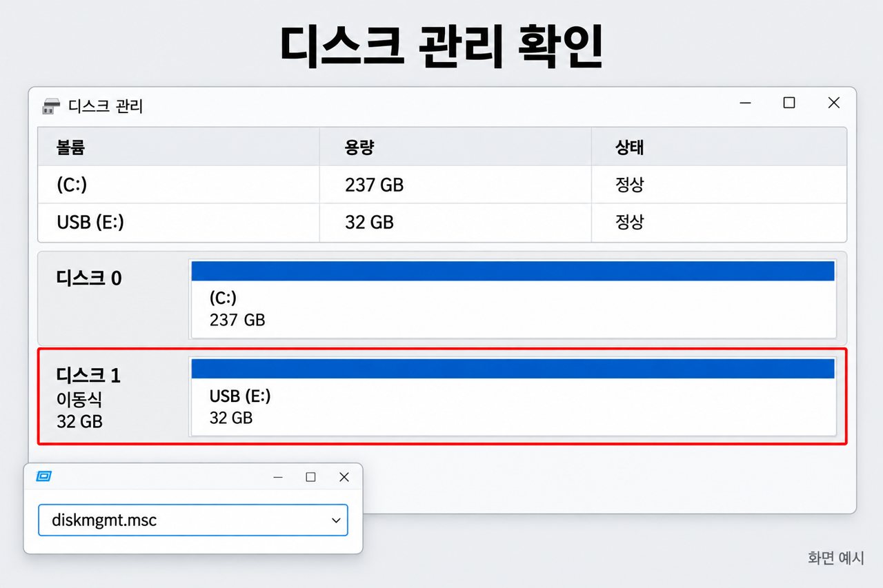Maximize the 디스크 관리 window

(789, 103)
